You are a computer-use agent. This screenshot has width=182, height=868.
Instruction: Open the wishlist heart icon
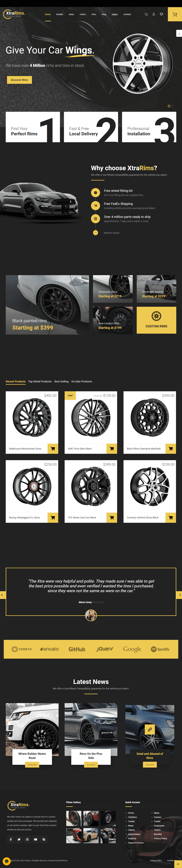point(161,14)
